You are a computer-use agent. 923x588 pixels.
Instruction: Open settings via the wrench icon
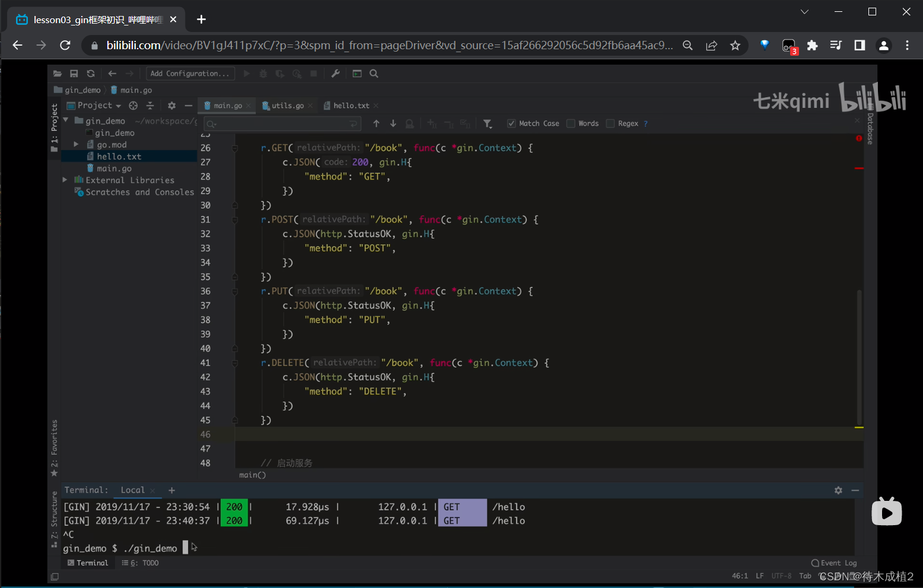click(x=335, y=73)
